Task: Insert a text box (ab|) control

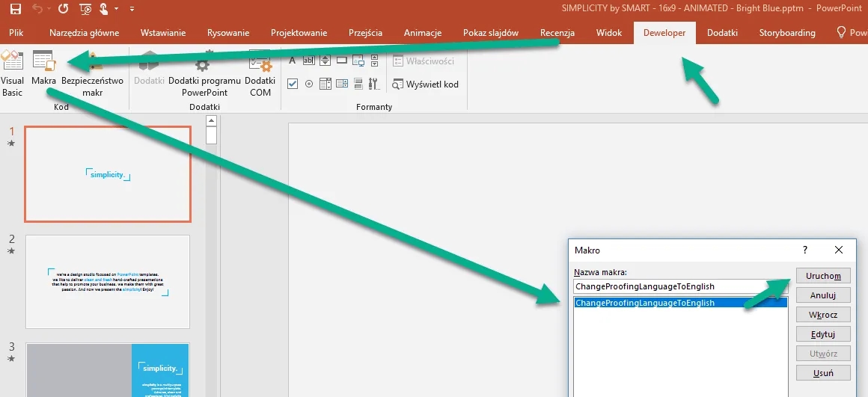Action: click(x=308, y=61)
